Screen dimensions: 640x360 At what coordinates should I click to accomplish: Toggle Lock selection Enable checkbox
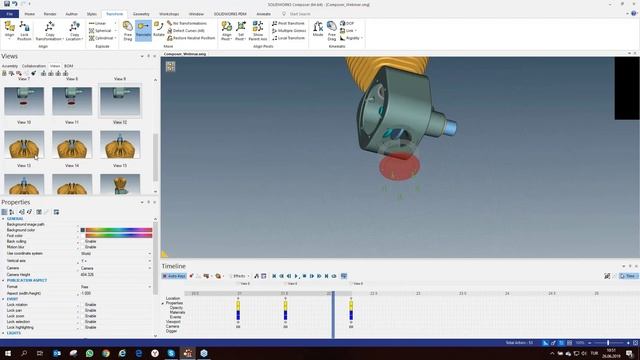[82, 322]
